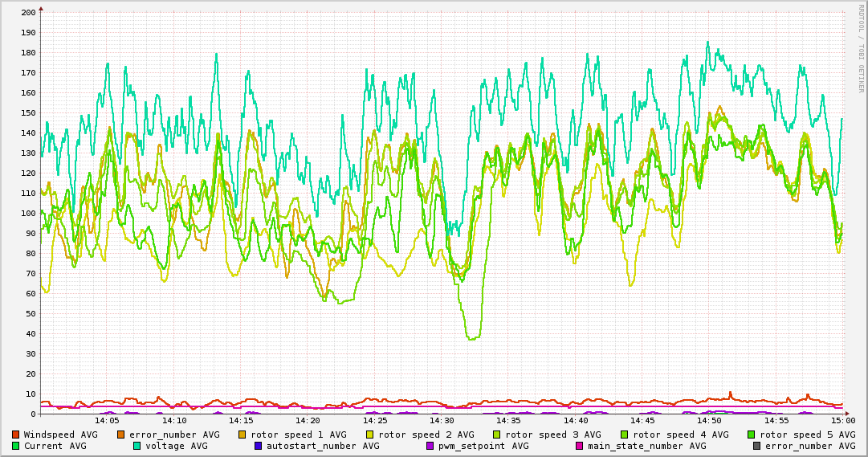Select the 14:15 time axis label

(242, 421)
